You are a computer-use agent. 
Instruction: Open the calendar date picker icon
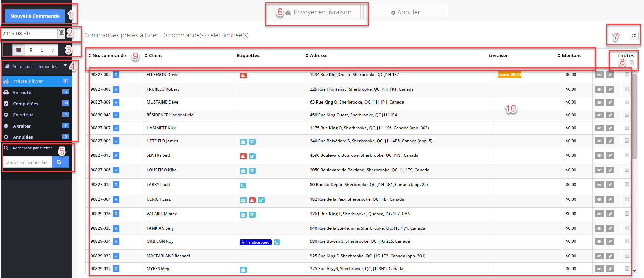coord(61,33)
